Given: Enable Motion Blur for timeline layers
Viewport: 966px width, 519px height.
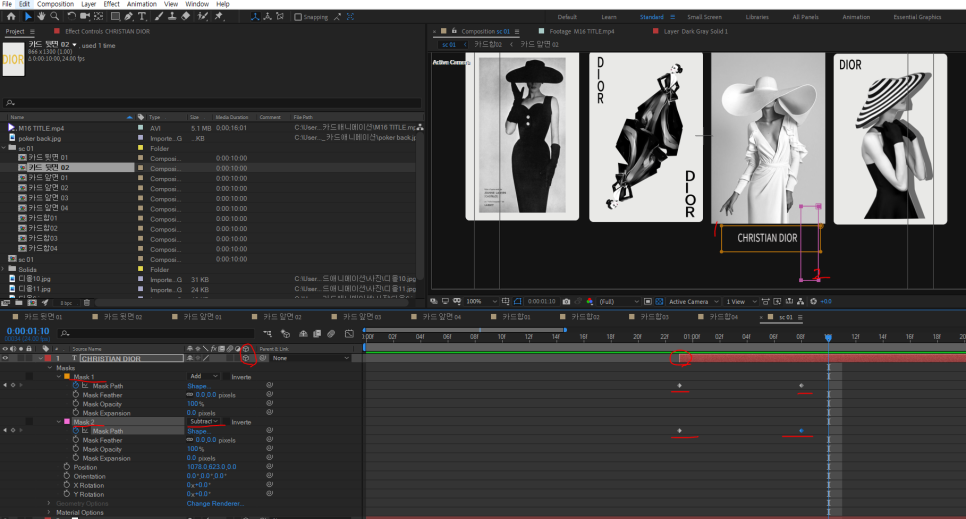Looking at the screenshot, I should (x=331, y=333).
